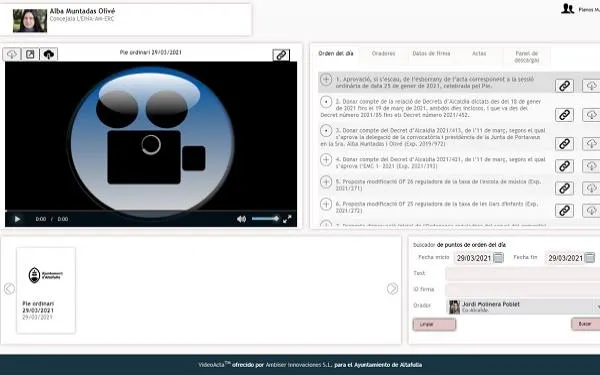This screenshot has height=375, width=600.
Task: Click the outlined cloud download icon above the video
Action: (x=11, y=54)
